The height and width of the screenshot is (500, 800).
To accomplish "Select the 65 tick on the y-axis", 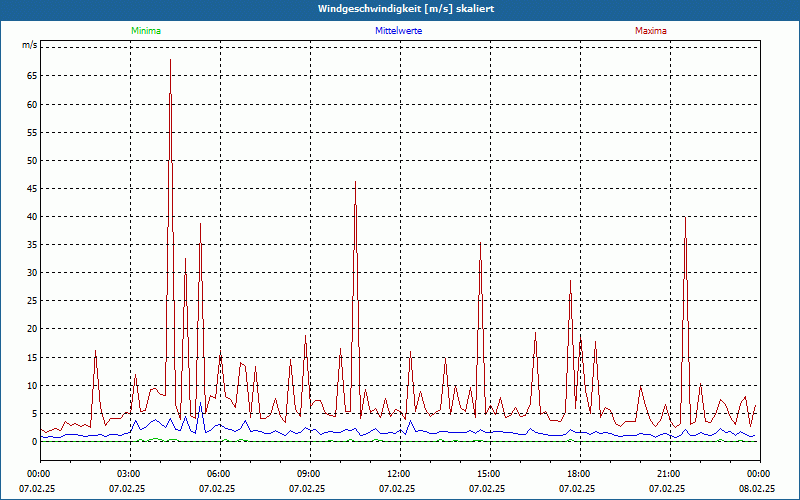I will [x=31, y=76].
